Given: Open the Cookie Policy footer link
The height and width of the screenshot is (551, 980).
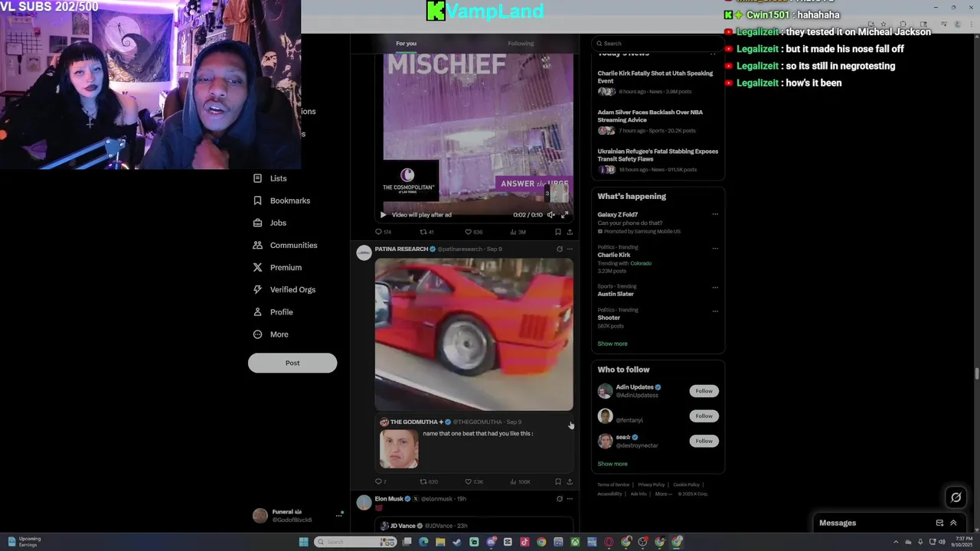Looking at the screenshot, I should [687, 484].
